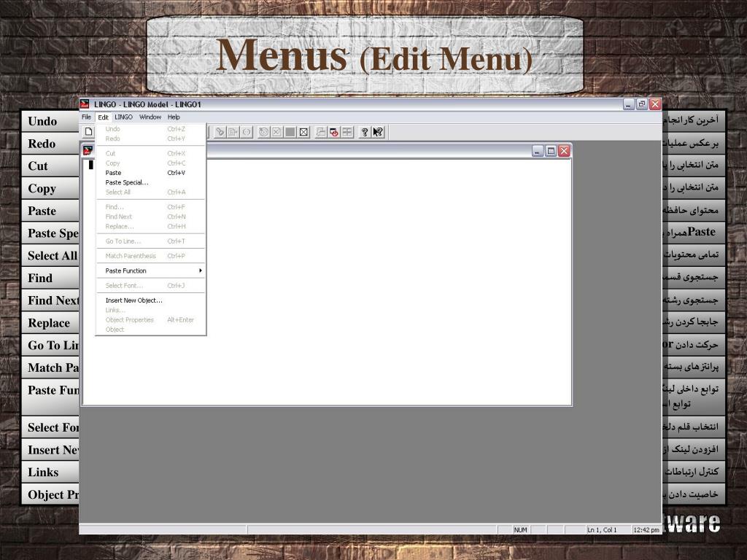Screen dimensions: 747x560
Task: Select the greyed Find... menu entry
Action: (150, 207)
